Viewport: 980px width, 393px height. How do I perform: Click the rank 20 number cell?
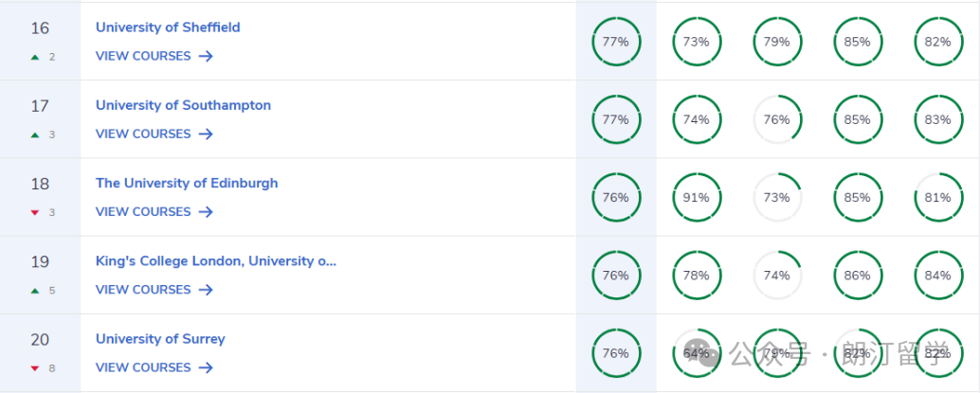click(x=40, y=352)
